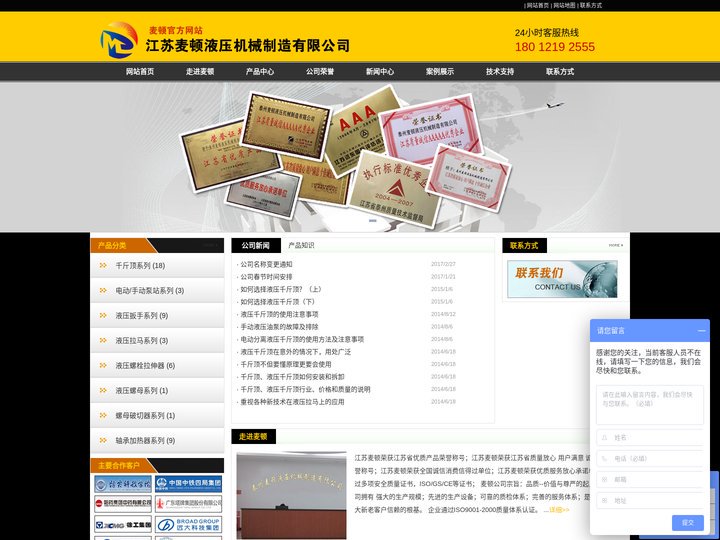720x540 pixels.
Task: Click arrow icon beside 液压螺母系列
Action: [x=103, y=390]
